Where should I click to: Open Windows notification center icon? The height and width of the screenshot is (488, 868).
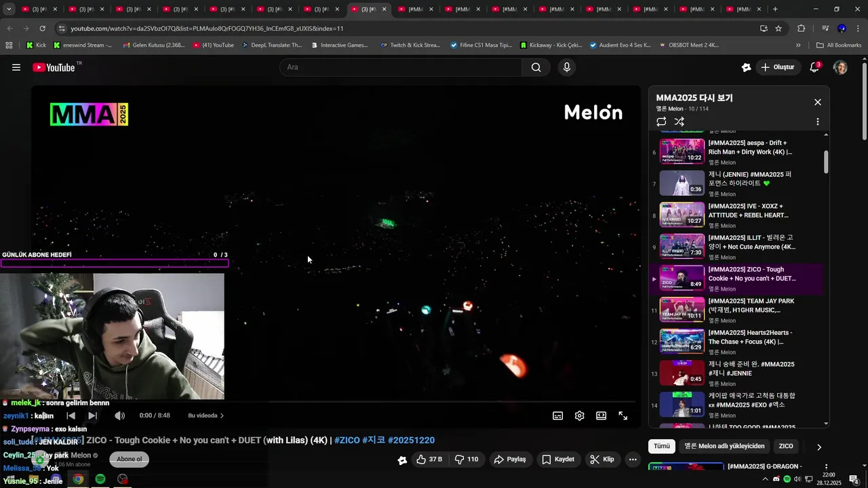pos(854,479)
